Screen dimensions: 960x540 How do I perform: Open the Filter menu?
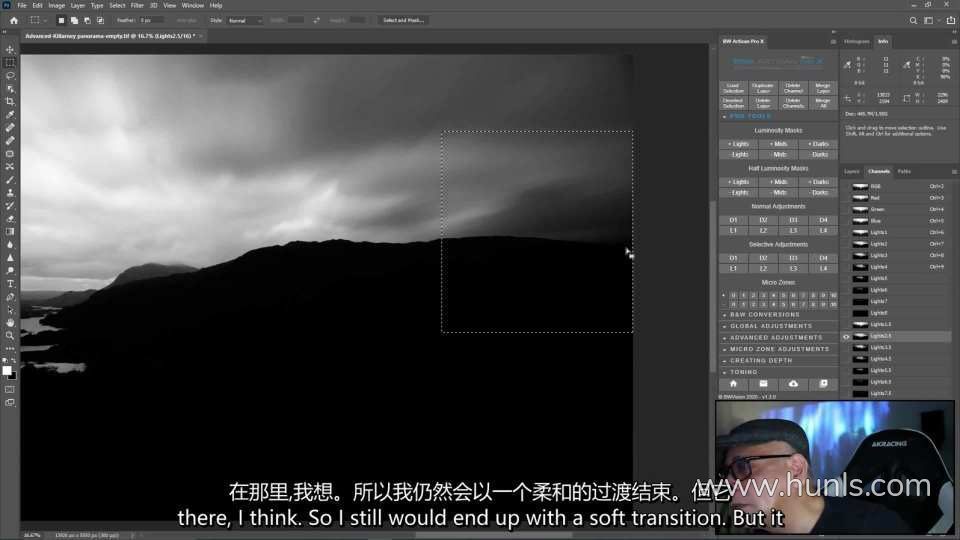[x=137, y=6]
